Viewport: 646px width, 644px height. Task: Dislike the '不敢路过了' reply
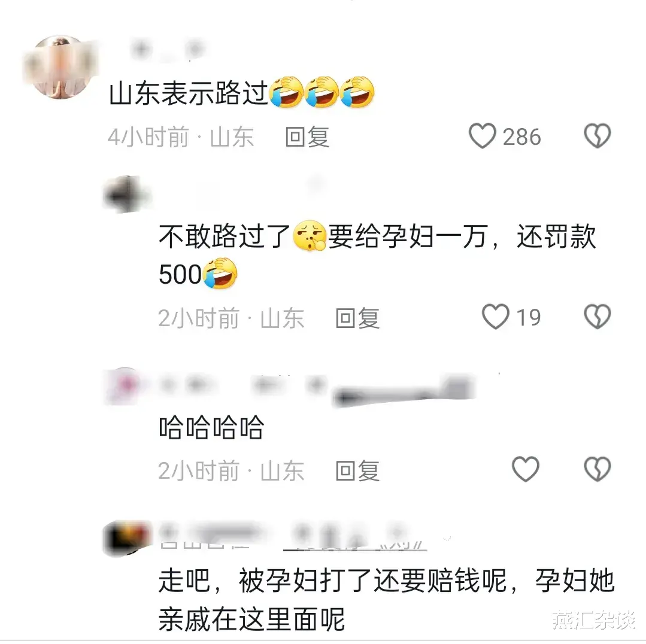tap(597, 317)
